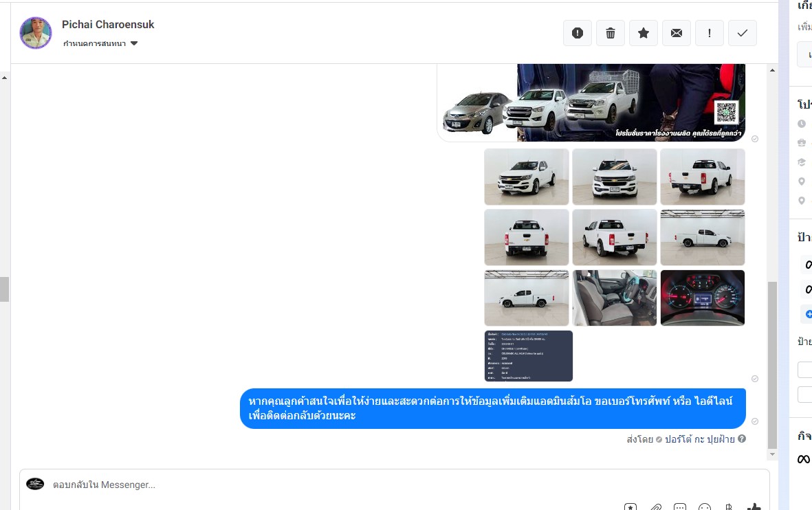Viewport: 812px width, 510px height.
Task: Click left list scrollbar up arrow
Action: coord(5,78)
